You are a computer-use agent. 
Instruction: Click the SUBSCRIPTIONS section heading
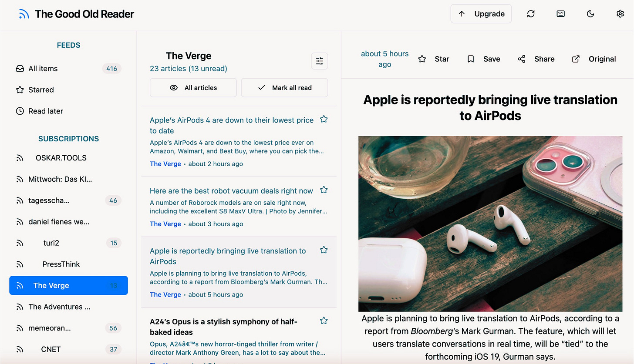(69, 139)
